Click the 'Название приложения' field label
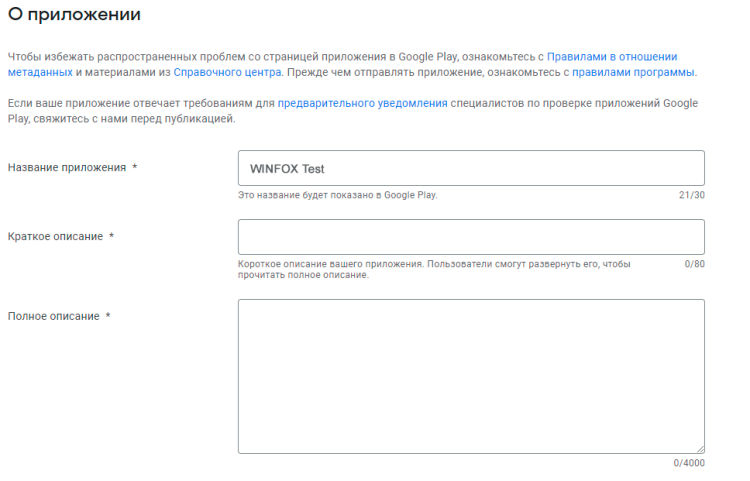 coord(66,168)
